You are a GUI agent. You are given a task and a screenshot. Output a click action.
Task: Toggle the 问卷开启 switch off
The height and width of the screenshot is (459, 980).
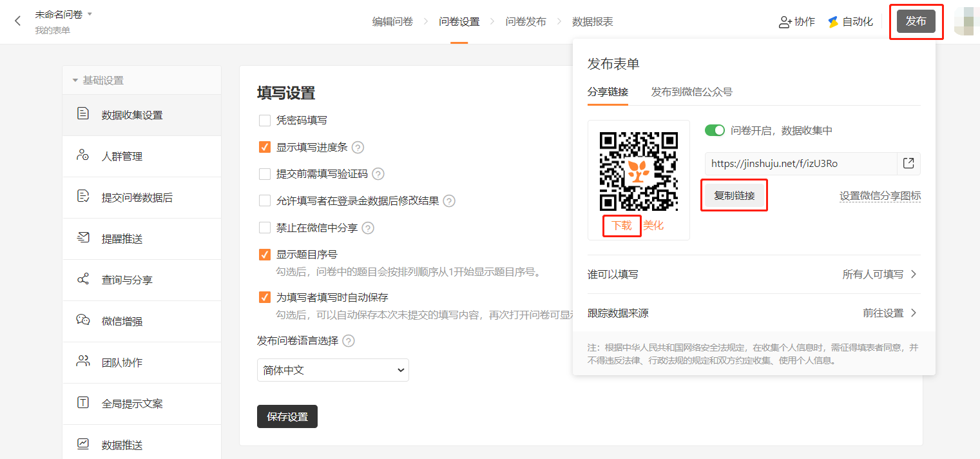coord(715,130)
